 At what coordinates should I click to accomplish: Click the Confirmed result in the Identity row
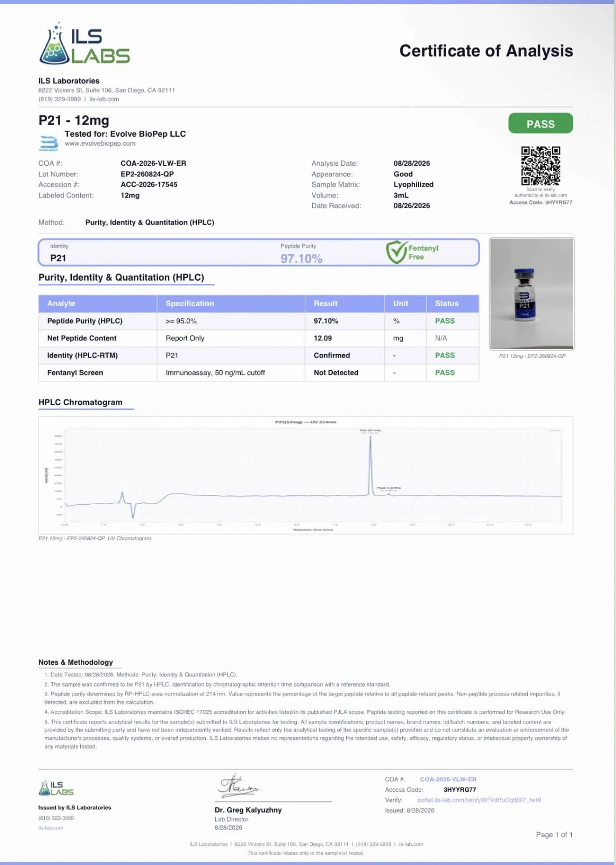(x=332, y=355)
